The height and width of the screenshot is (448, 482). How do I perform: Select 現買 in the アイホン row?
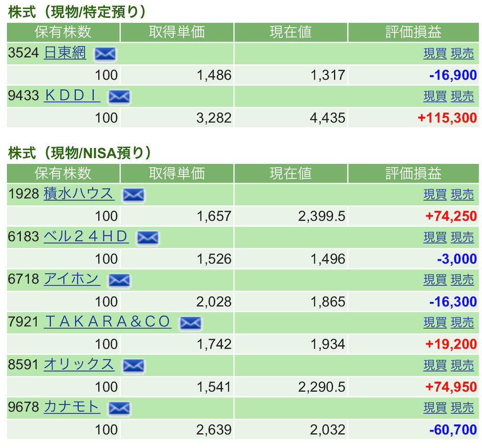435,280
